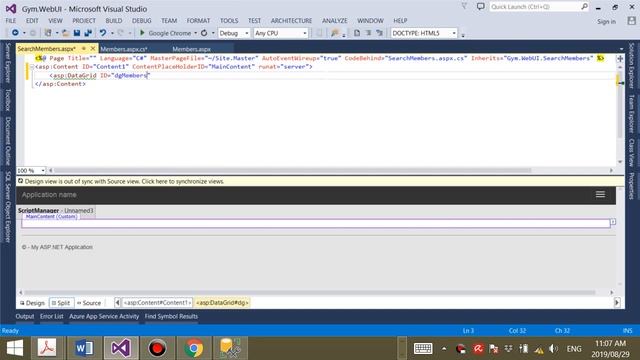The width and height of the screenshot is (640, 360).
Task: Open the ARCHITECTURE menu
Action: click(291, 20)
